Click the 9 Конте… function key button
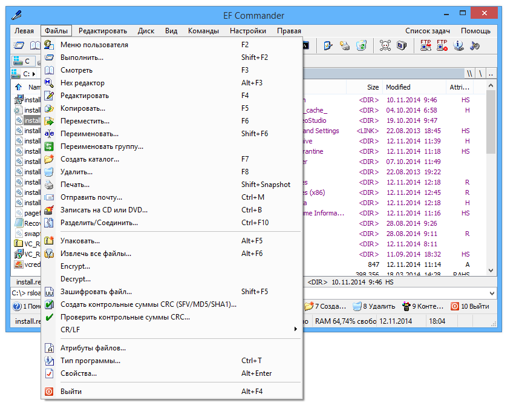The height and width of the screenshot is (420, 519). pyautogui.click(x=423, y=306)
